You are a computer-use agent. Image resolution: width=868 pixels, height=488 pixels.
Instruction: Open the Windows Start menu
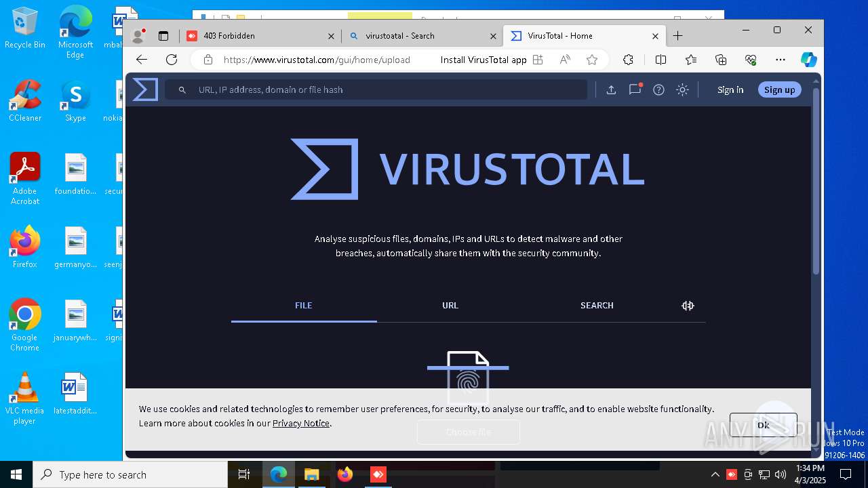[x=16, y=474]
